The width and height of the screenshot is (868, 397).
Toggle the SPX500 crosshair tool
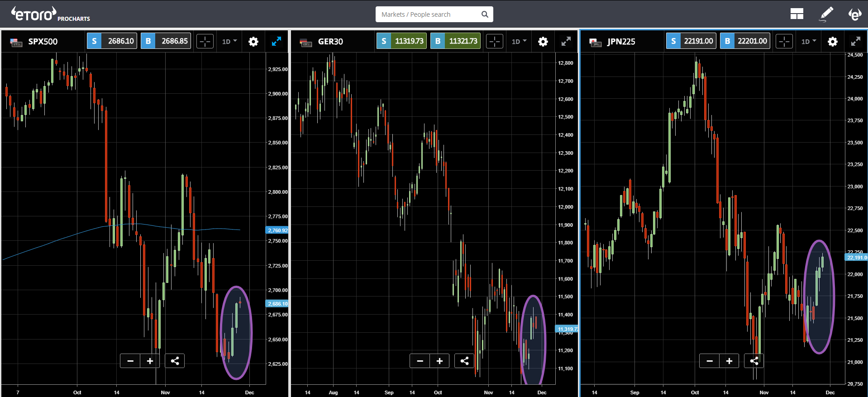pos(205,42)
